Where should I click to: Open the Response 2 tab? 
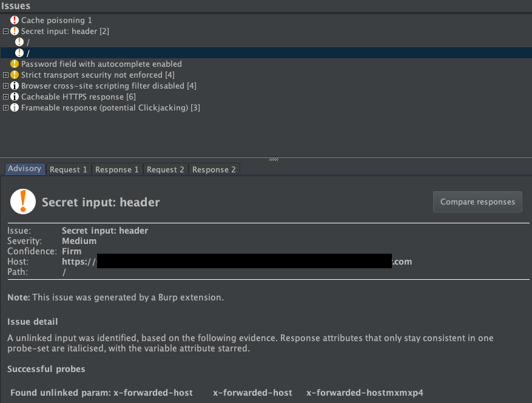[x=214, y=169]
